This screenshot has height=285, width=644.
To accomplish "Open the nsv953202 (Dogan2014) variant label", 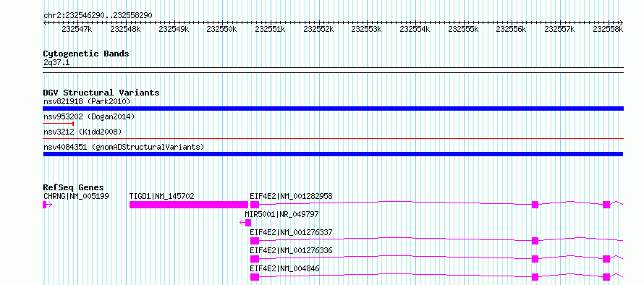I will pos(89,116).
